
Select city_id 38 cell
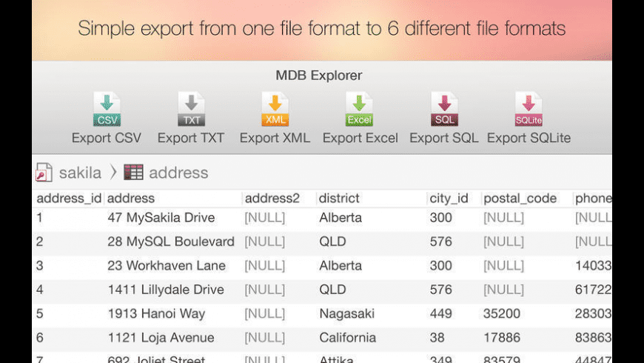pos(437,338)
